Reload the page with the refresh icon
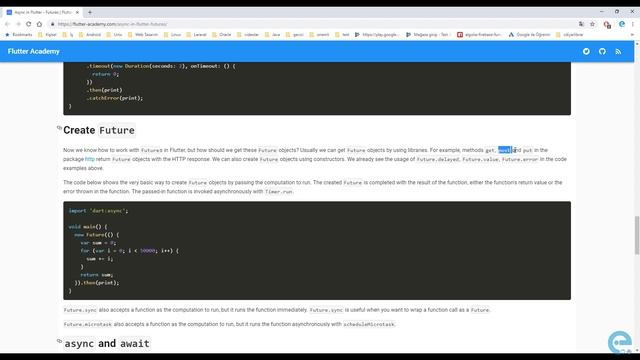 click(x=29, y=24)
